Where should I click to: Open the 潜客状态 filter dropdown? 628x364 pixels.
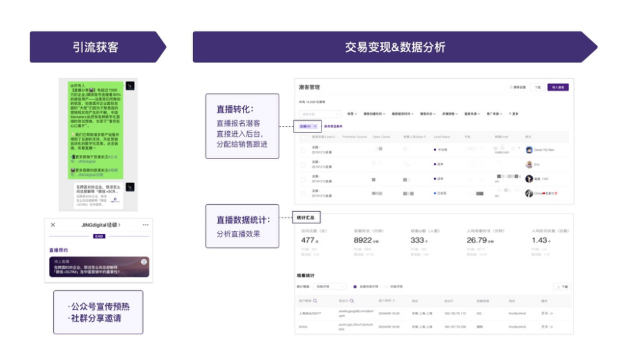[x=427, y=114]
